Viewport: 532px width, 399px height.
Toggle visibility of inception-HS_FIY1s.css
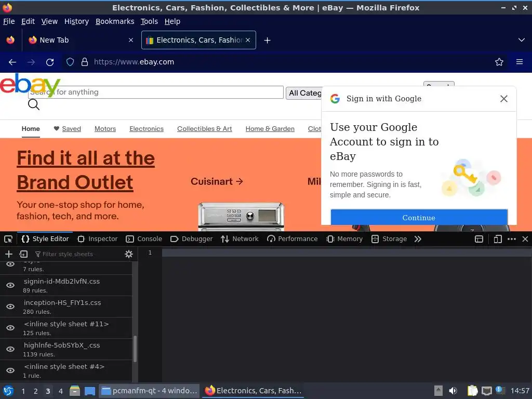click(x=10, y=307)
